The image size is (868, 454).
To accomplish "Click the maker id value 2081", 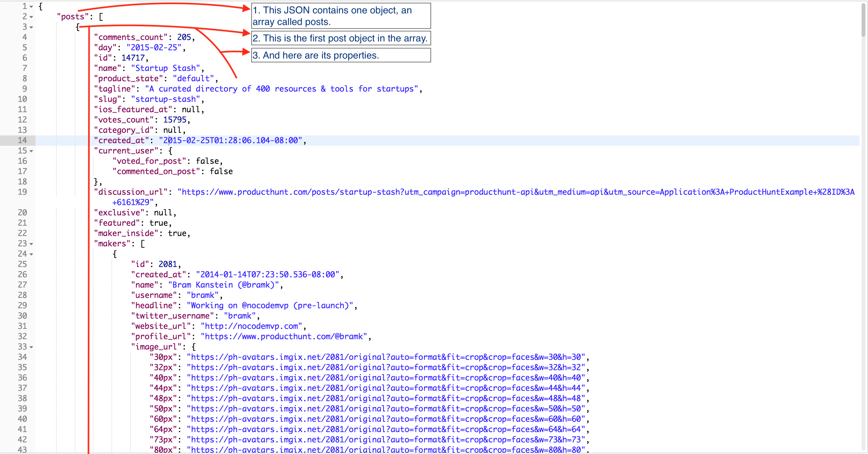I will point(168,264).
